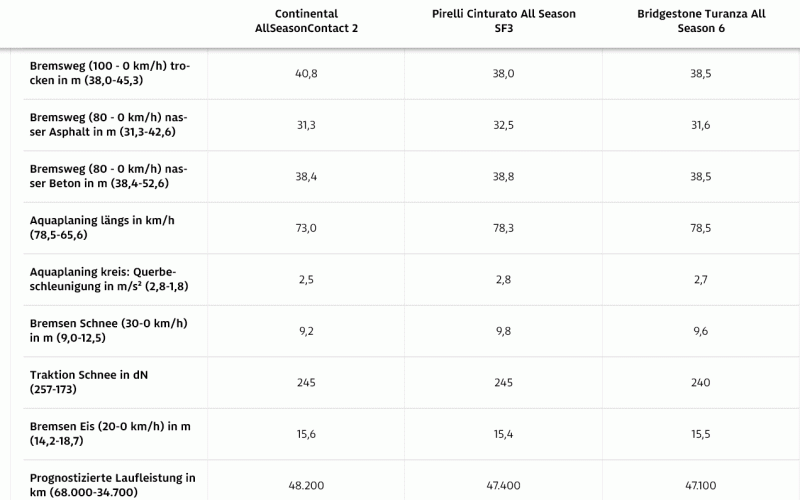
Task: Select the Bremsweg nasser Asphalt row label
Action: 109,125
